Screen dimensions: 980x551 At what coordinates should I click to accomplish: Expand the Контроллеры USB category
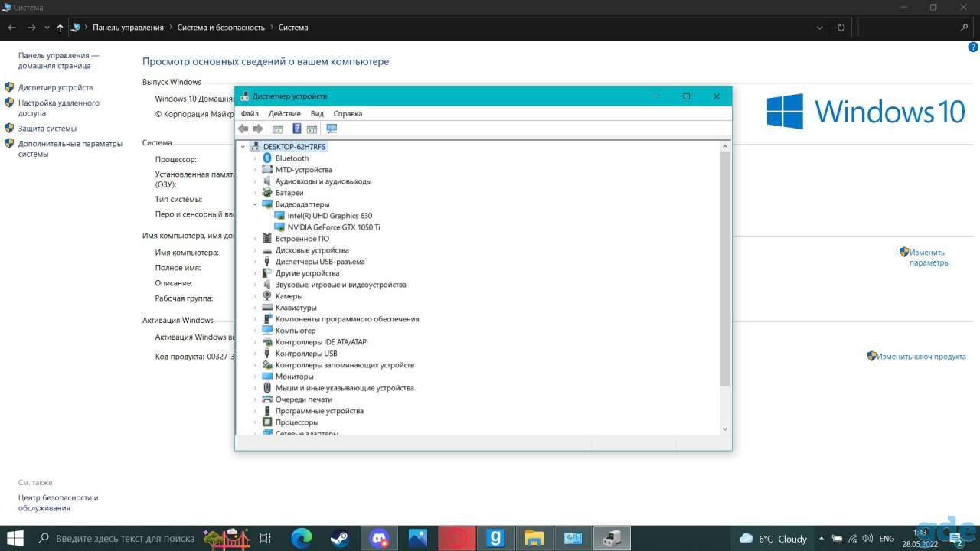coord(256,354)
